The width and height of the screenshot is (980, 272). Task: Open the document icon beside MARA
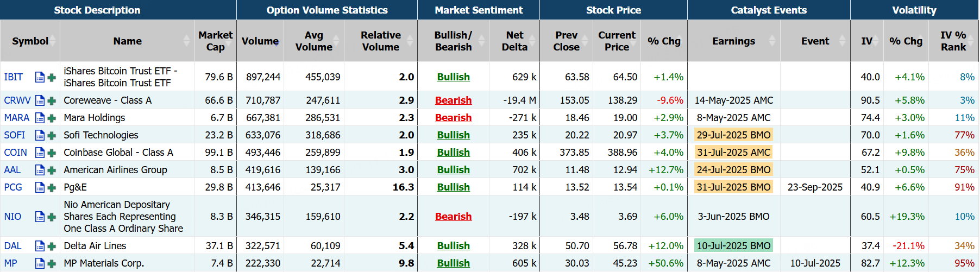(40, 118)
